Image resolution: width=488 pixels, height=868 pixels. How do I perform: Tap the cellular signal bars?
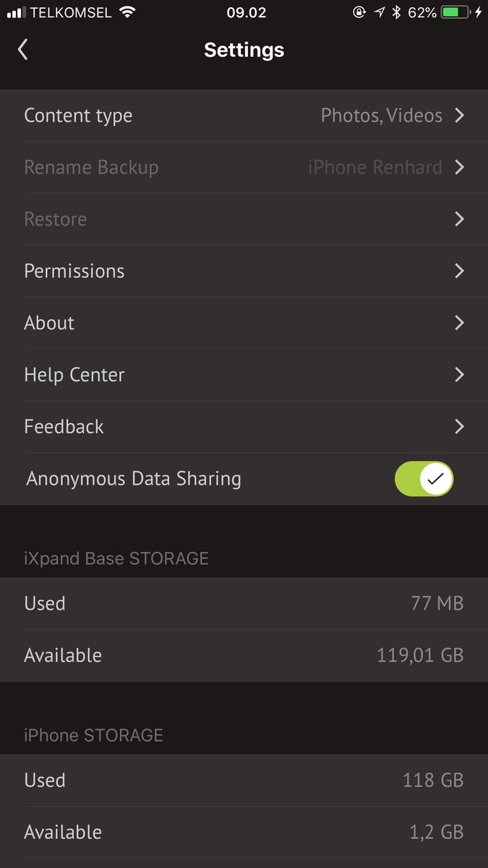pyautogui.click(x=17, y=13)
